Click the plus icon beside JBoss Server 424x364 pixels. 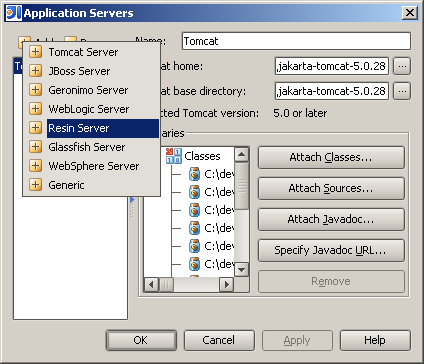coord(35,71)
